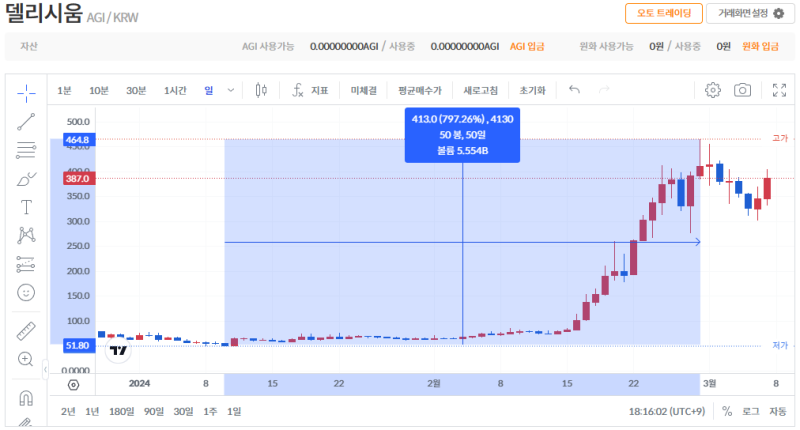Open the 지표 indicators menu
Viewport: 800px width, 430px height.
[310, 90]
